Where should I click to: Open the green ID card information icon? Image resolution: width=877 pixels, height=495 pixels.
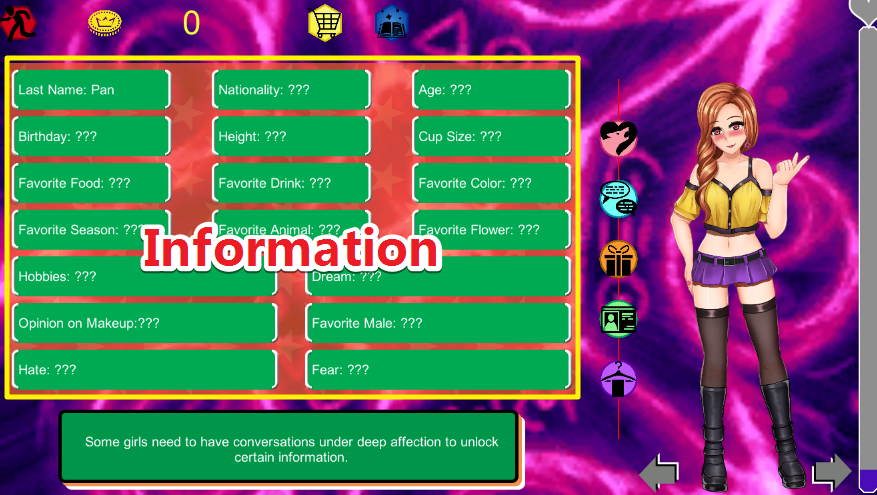[x=619, y=319]
